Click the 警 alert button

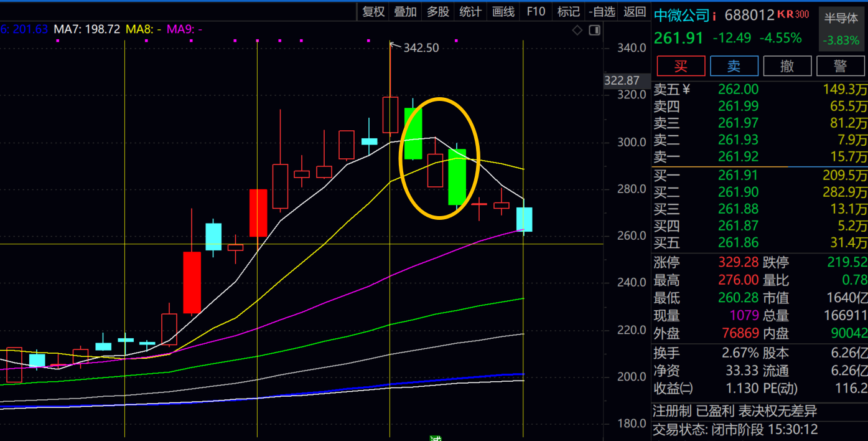[840, 65]
